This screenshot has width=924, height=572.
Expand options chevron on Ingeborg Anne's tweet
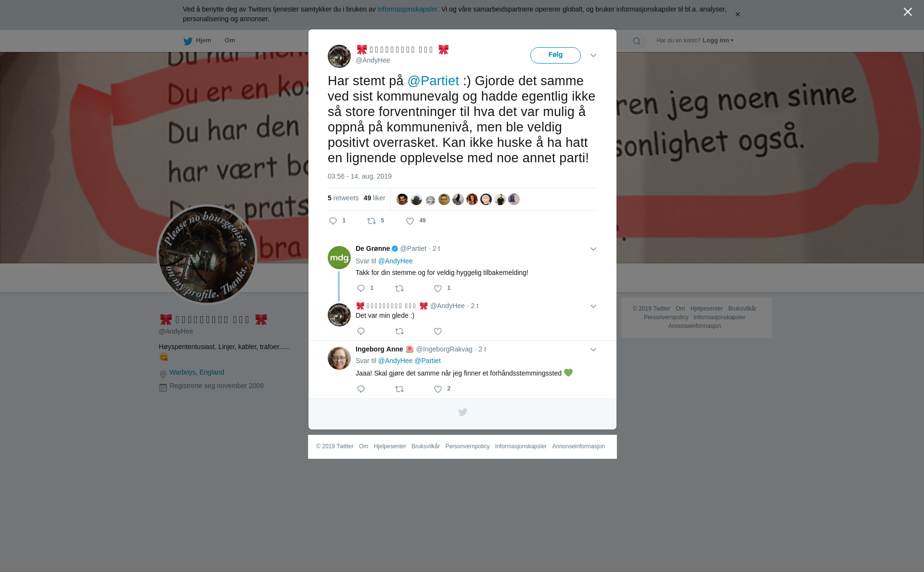tap(593, 350)
